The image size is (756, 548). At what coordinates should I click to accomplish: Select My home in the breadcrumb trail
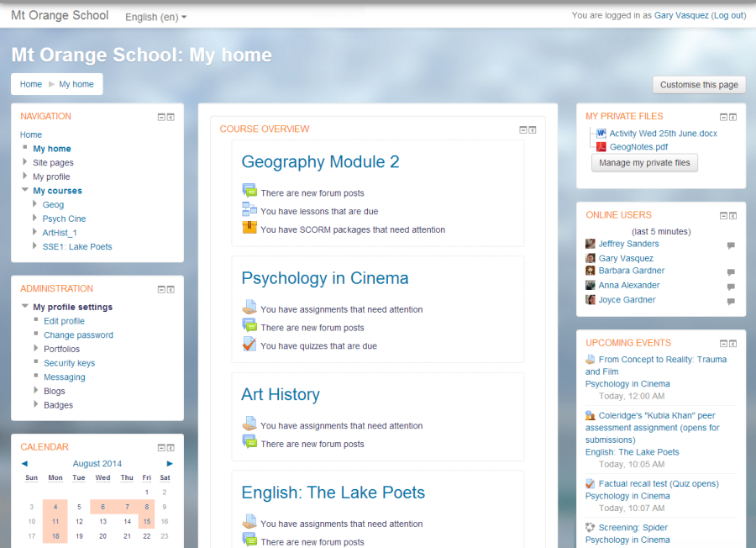point(76,84)
